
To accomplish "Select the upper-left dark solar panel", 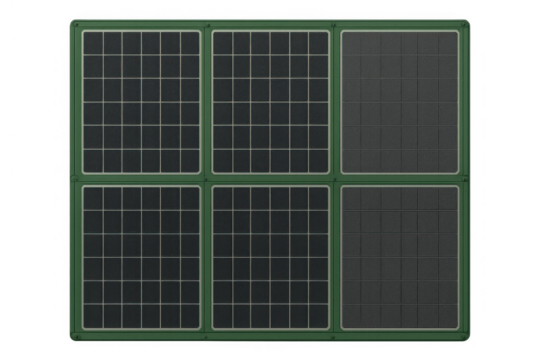I will [142, 102].
